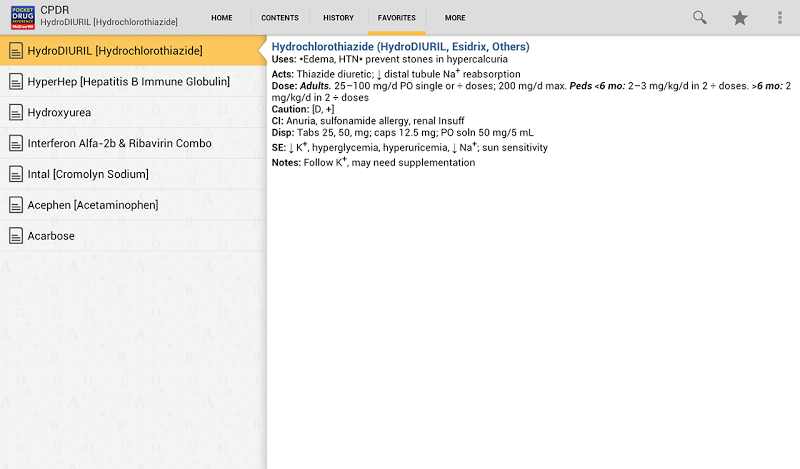Open the overflow three-dot menu
The image size is (800, 469).
(x=780, y=18)
